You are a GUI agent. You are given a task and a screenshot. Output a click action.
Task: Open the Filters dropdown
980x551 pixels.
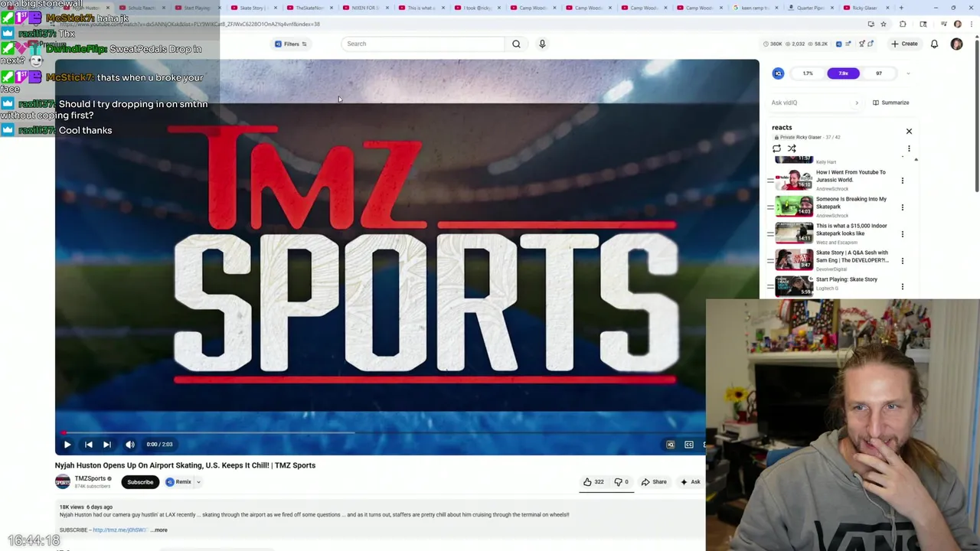[x=291, y=44]
